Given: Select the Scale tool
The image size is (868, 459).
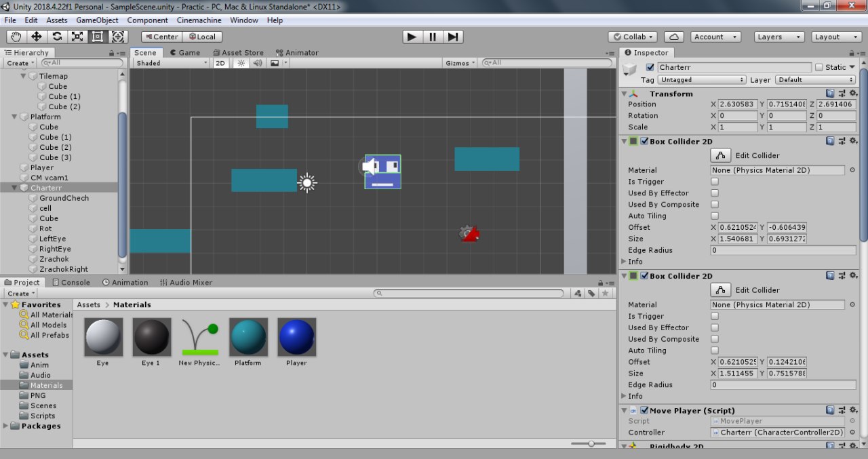Looking at the screenshot, I should (x=77, y=37).
